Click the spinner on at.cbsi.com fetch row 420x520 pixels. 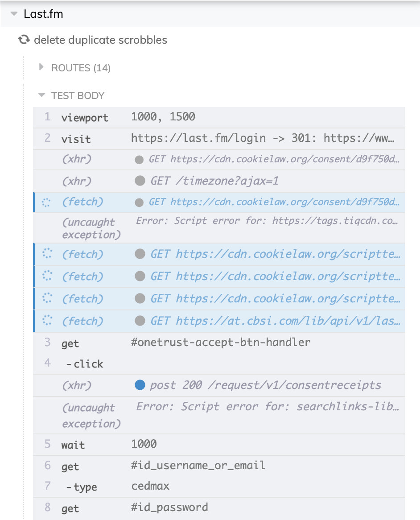[x=47, y=320]
